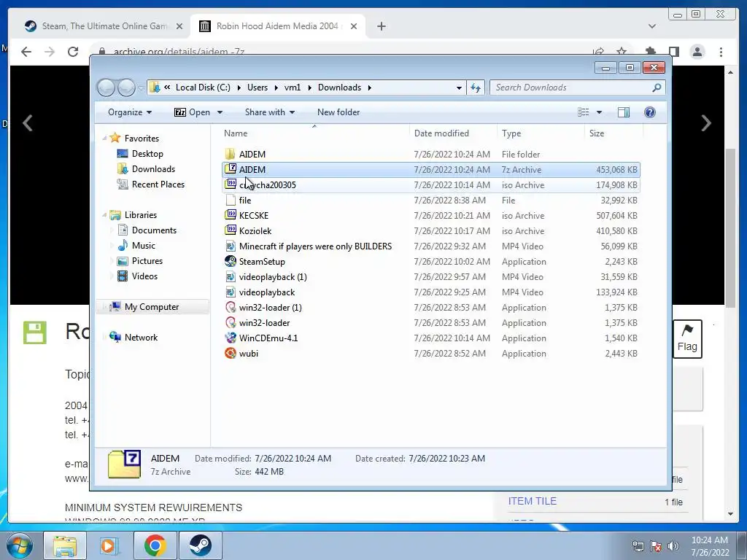Expand Downloads breadcrumb arrow in address bar
The width and height of the screenshot is (747, 560).
(369, 87)
